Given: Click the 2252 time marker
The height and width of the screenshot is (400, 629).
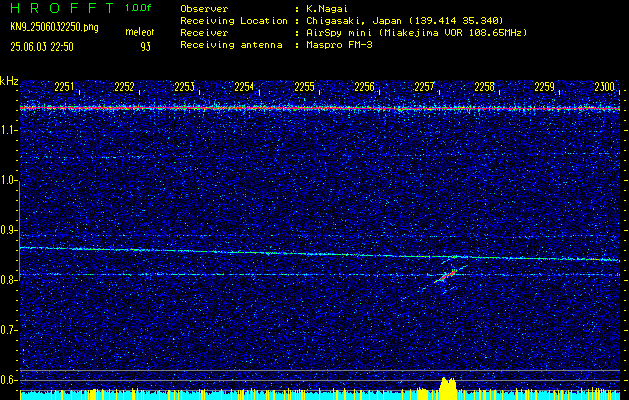Looking at the screenshot, I should (124, 87).
